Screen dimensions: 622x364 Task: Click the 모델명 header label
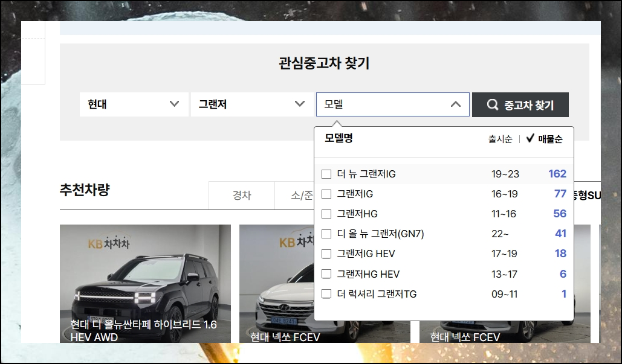tap(339, 138)
